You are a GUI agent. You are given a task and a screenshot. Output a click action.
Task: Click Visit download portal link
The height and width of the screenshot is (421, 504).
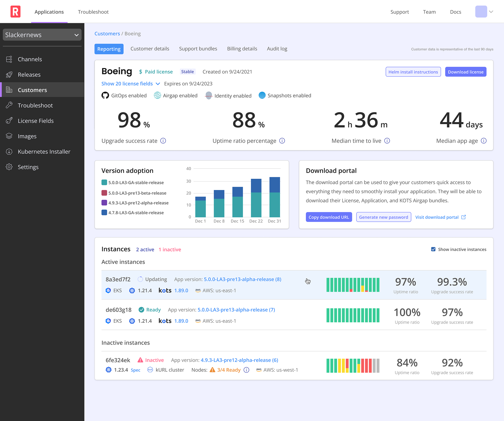point(440,217)
